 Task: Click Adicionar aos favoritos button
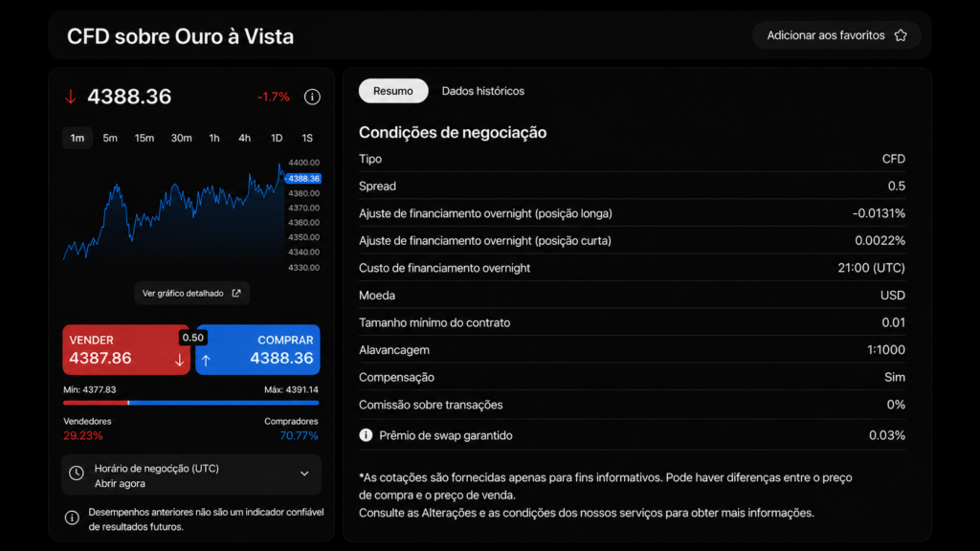tap(836, 35)
